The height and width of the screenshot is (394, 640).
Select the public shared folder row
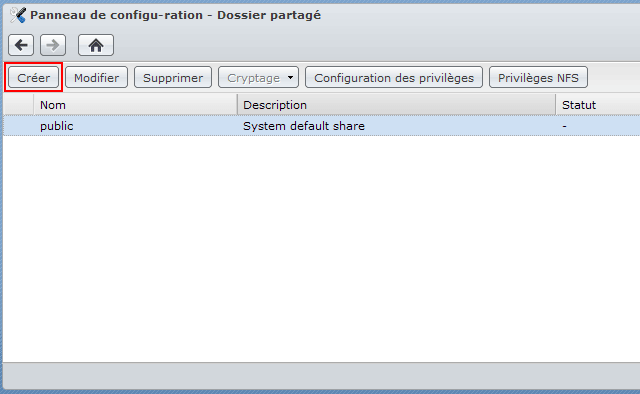pyautogui.click(x=322, y=126)
